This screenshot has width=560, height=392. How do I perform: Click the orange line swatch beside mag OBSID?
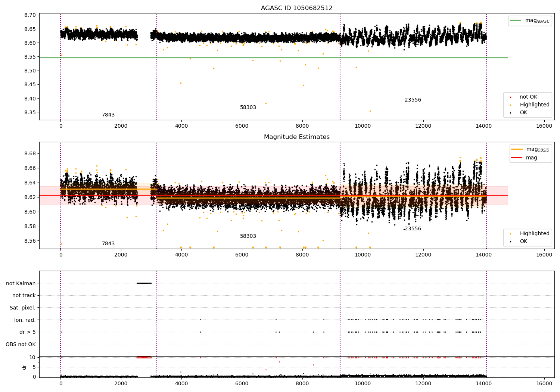point(517,149)
